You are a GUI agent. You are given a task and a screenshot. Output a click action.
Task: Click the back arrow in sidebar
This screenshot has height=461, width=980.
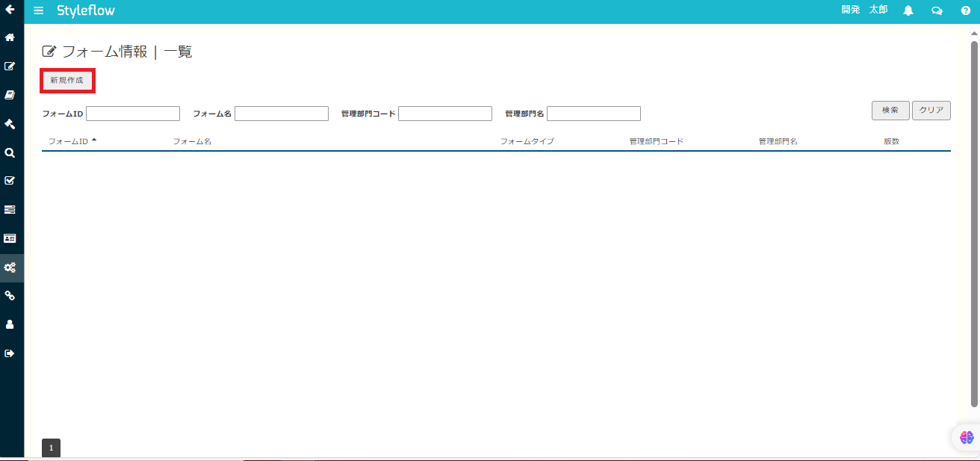(x=10, y=10)
